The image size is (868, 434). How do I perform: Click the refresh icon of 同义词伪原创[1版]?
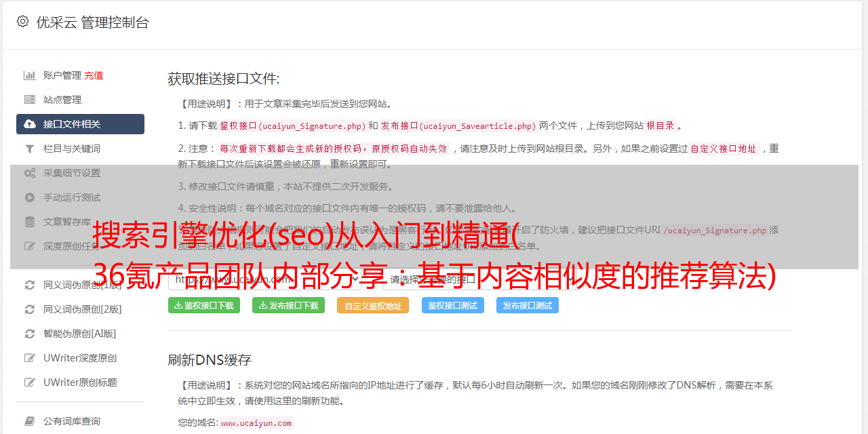pos(30,285)
